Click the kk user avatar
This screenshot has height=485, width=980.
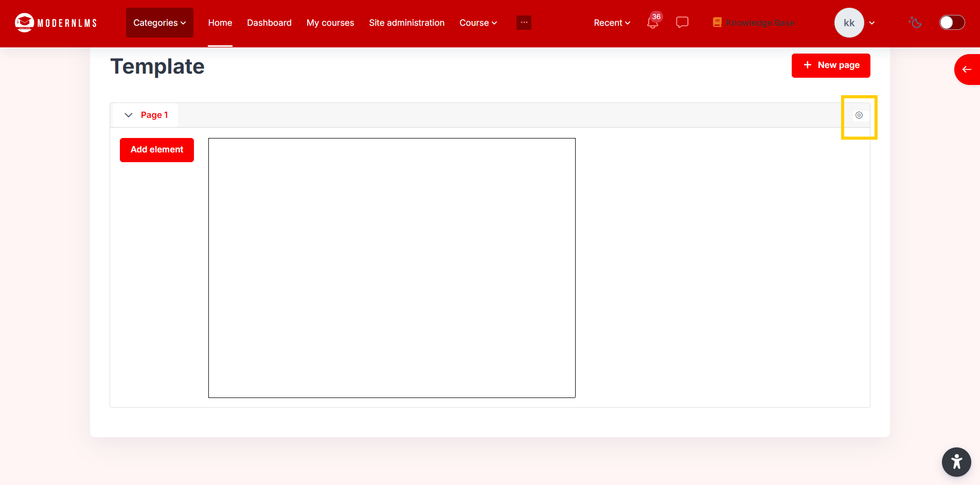(x=849, y=23)
